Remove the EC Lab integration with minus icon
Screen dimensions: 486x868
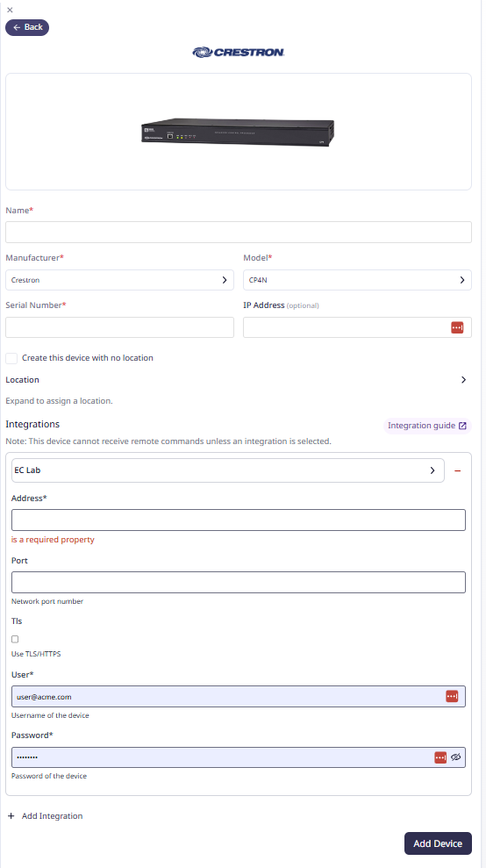tap(457, 470)
